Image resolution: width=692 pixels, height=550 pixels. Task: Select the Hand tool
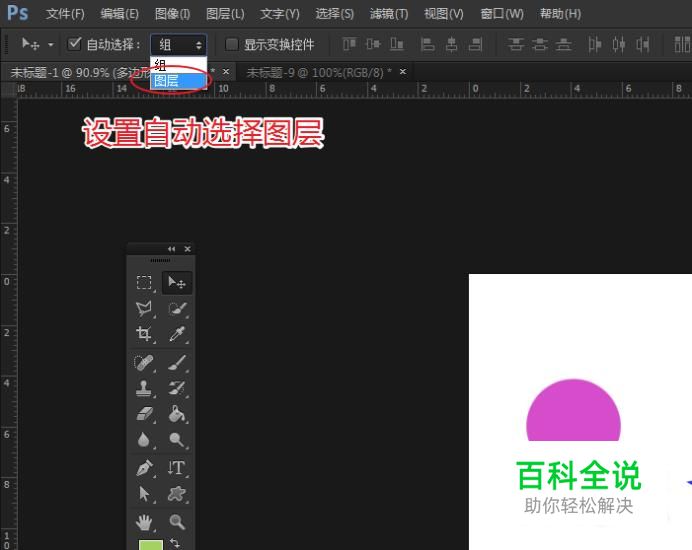[x=144, y=522]
